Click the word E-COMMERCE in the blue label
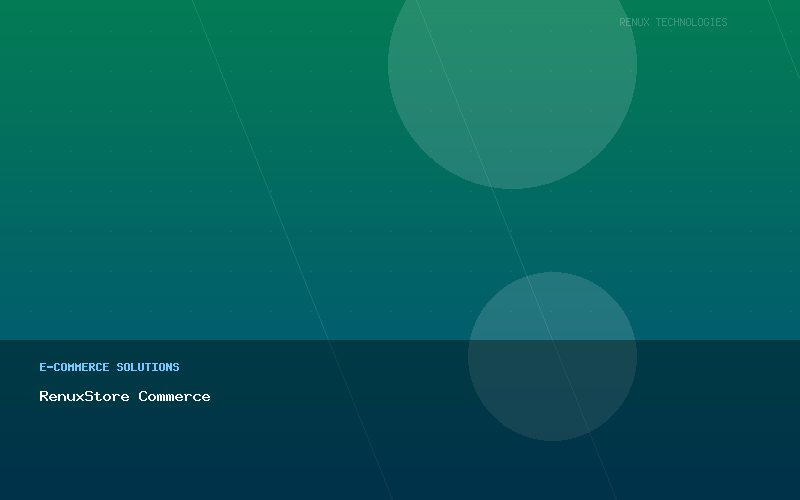800x500 pixels. pyautogui.click(x=74, y=367)
